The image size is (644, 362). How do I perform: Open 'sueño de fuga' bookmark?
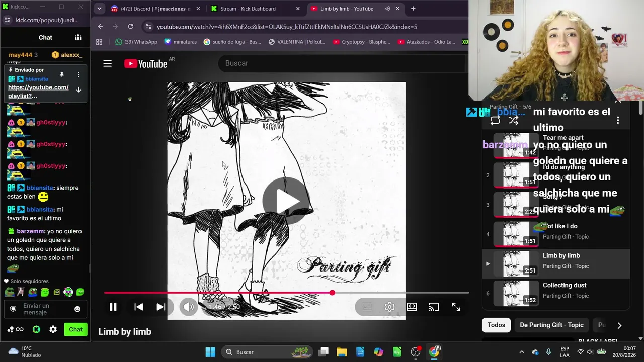[232, 42]
